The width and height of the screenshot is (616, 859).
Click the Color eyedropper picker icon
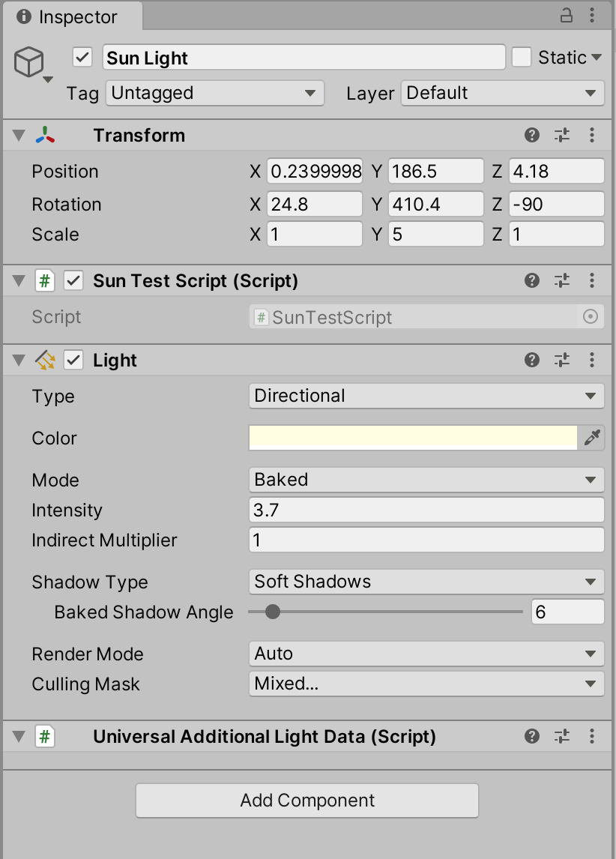(592, 438)
